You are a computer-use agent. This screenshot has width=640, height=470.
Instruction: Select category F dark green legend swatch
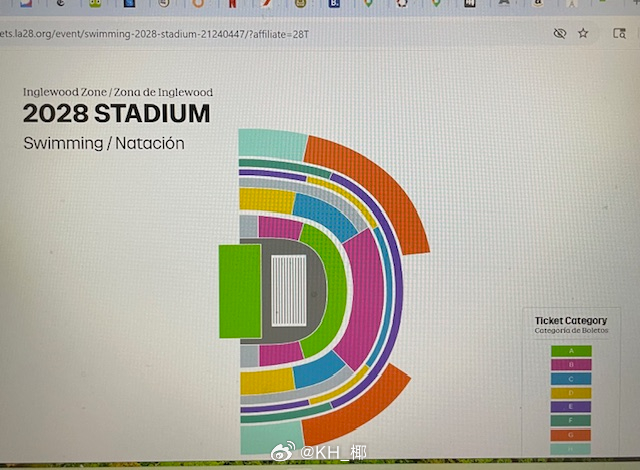tap(571, 421)
